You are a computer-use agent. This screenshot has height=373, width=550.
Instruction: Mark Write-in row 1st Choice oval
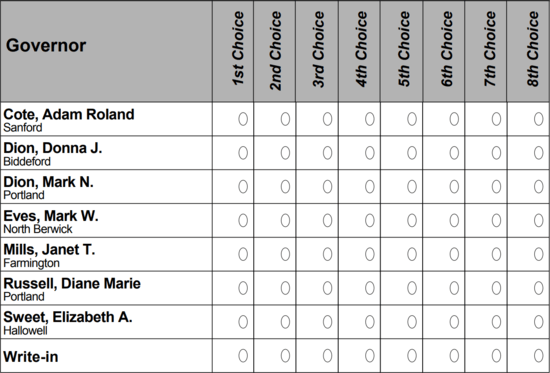click(x=243, y=356)
